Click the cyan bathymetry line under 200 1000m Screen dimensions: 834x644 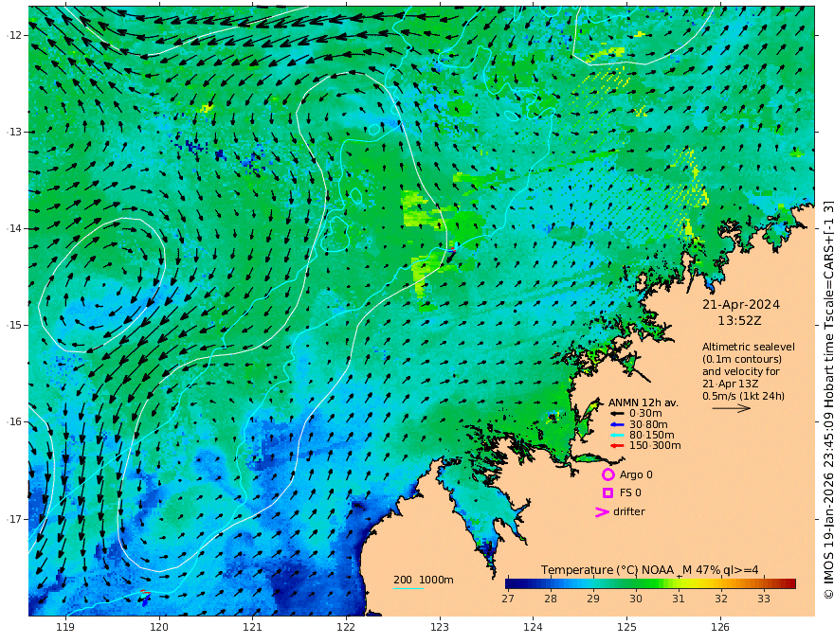pos(408,588)
